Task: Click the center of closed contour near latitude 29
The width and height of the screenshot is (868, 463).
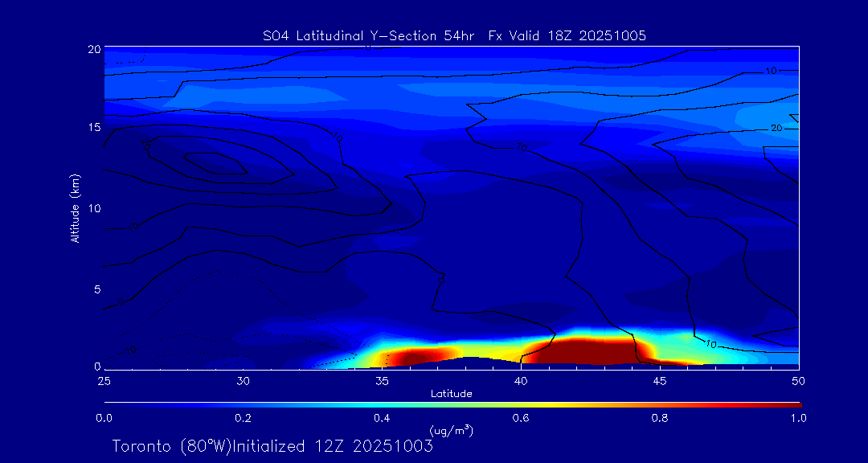Action: point(214,162)
